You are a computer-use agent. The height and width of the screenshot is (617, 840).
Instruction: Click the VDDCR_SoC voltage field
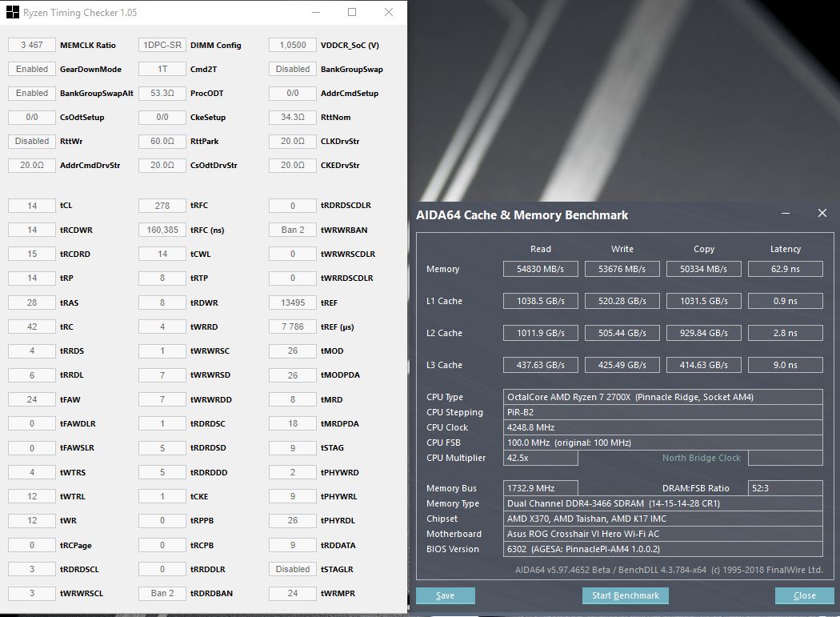(293, 45)
